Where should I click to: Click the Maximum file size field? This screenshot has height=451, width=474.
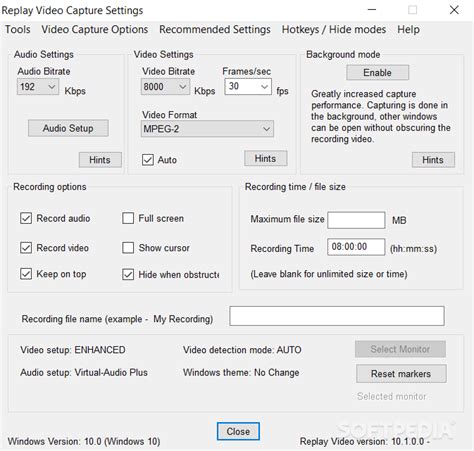click(x=356, y=220)
